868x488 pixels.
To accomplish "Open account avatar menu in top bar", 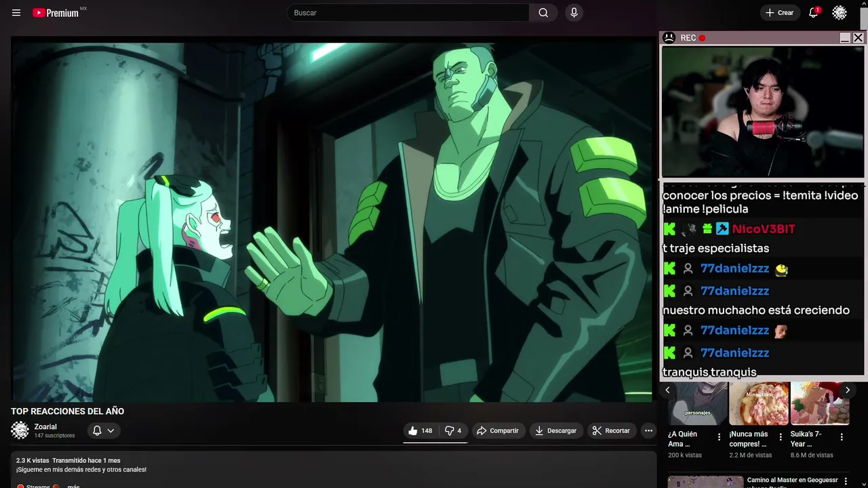I will click(x=840, y=13).
